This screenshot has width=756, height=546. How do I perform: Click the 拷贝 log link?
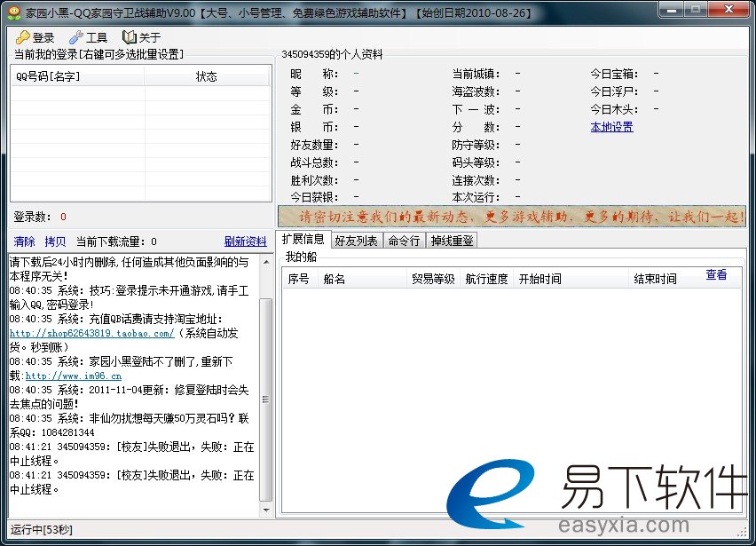(55, 241)
